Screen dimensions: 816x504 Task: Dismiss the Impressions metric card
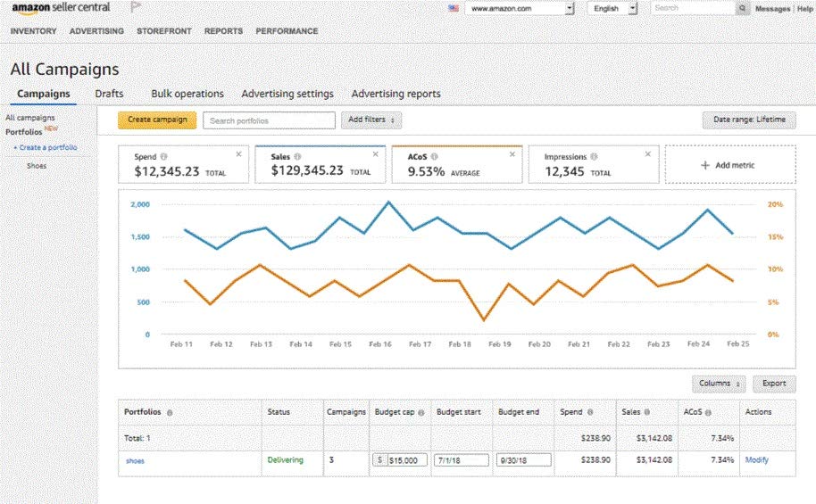tap(649, 154)
